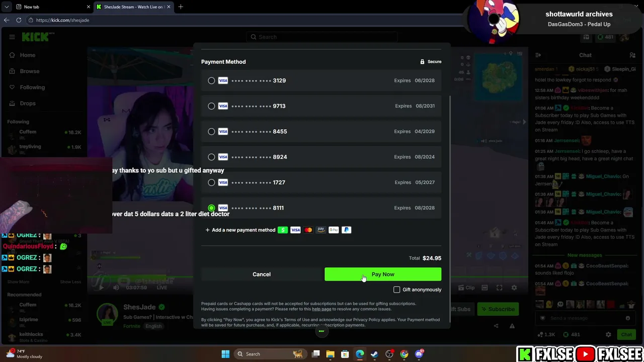Image resolution: width=644 pixels, height=362 pixels.
Task: Open the Windows Start menu
Action: pos(225,354)
